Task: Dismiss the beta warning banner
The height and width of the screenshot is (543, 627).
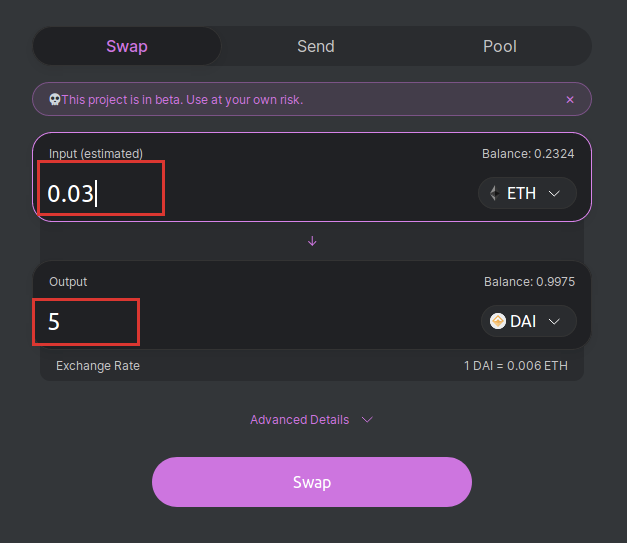Action: click(570, 100)
